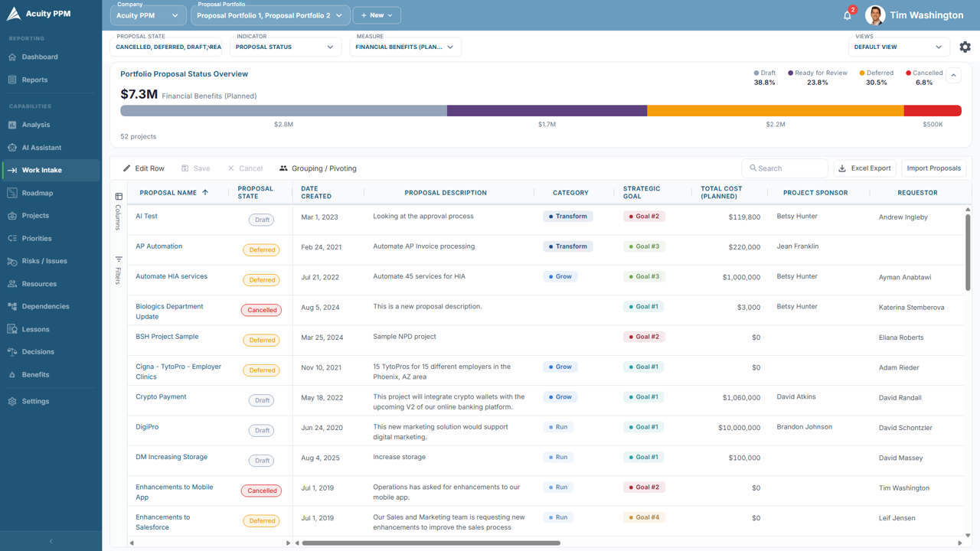Screen dimensions: 980x551
Task: Click the Edit Row pencil icon
Action: 127,168
